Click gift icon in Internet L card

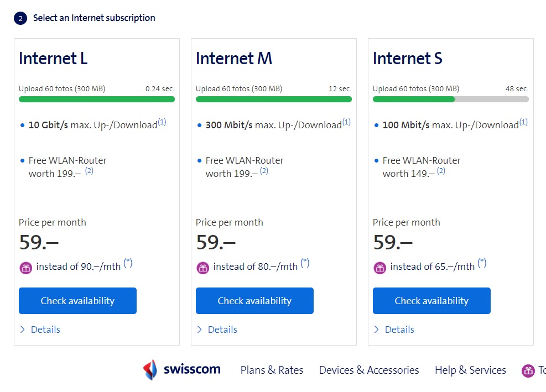[26, 268]
